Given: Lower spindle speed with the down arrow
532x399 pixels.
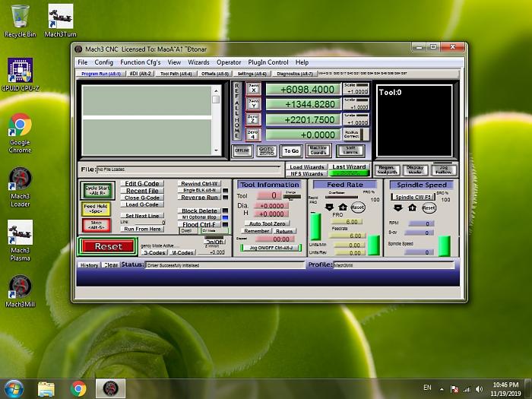Looking at the screenshot, I should tap(398, 207).
